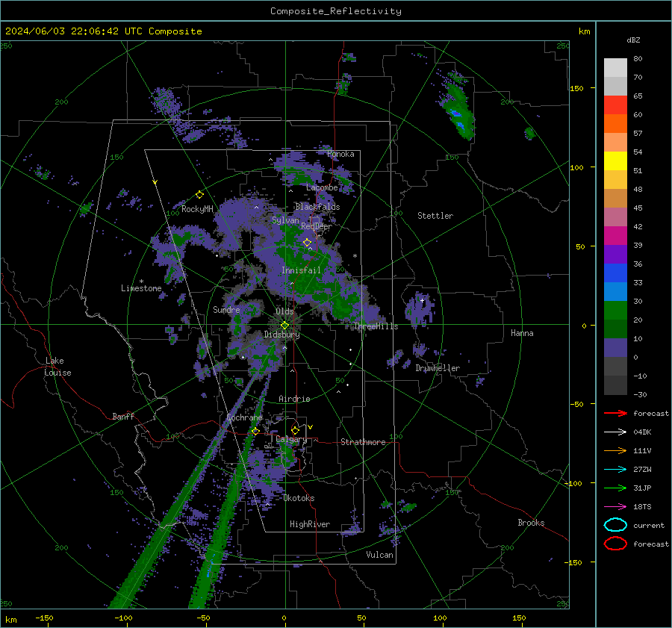
Task: Click the HighRiver city label
Action: click(310, 524)
